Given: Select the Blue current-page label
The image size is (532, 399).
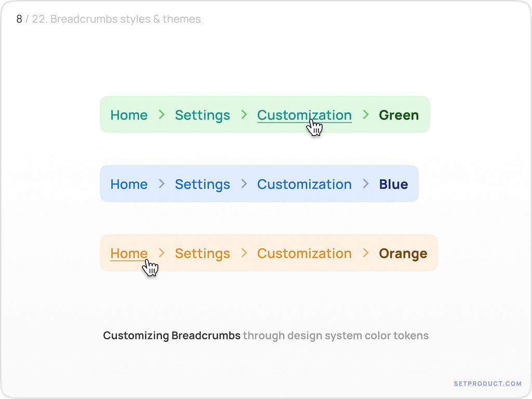Looking at the screenshot, I should pyautogui.click(x=393, y=184).
